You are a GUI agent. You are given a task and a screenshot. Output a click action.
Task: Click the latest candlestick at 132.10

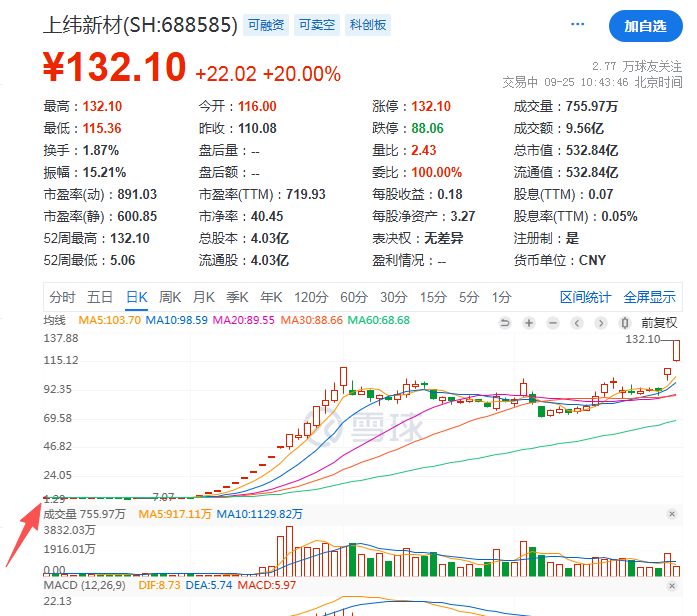(x=676, y=351)
